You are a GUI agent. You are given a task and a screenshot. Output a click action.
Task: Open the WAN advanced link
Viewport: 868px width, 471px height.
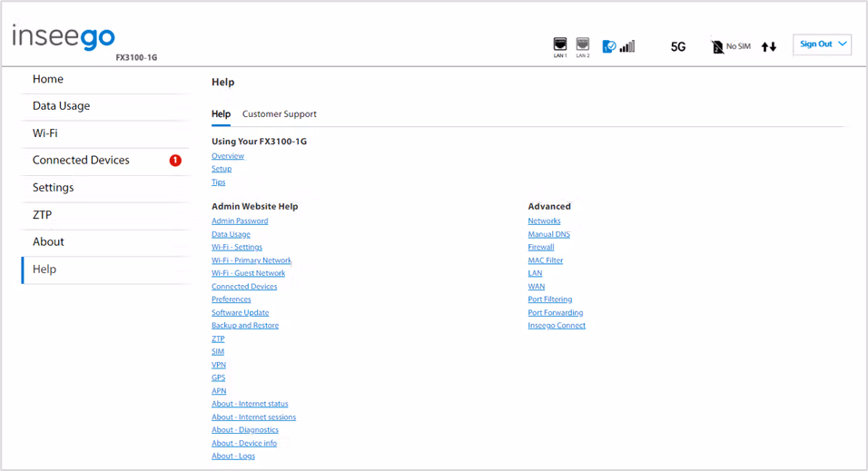[x=537, y=286]
